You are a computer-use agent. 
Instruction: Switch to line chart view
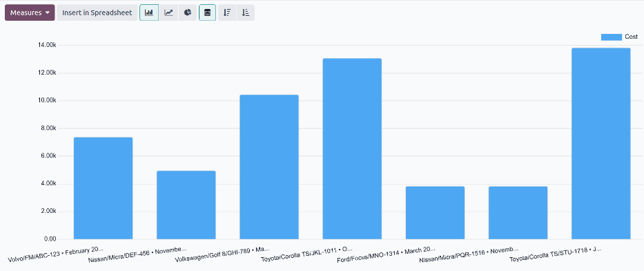point(168,12)
